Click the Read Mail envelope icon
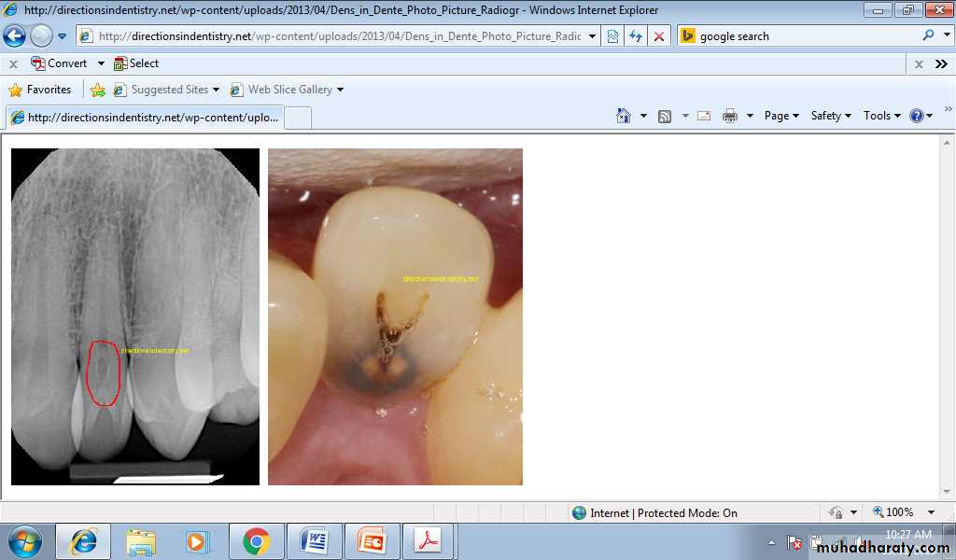 [704, 116]
